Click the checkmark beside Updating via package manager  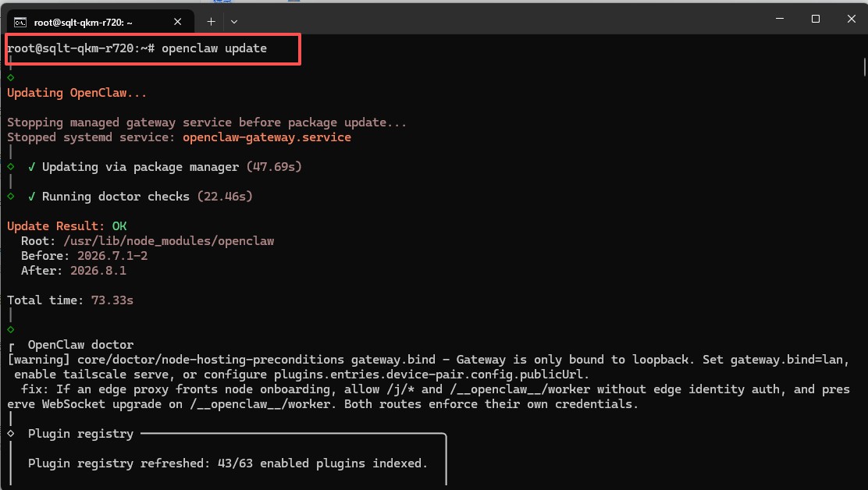click(31, 166)
